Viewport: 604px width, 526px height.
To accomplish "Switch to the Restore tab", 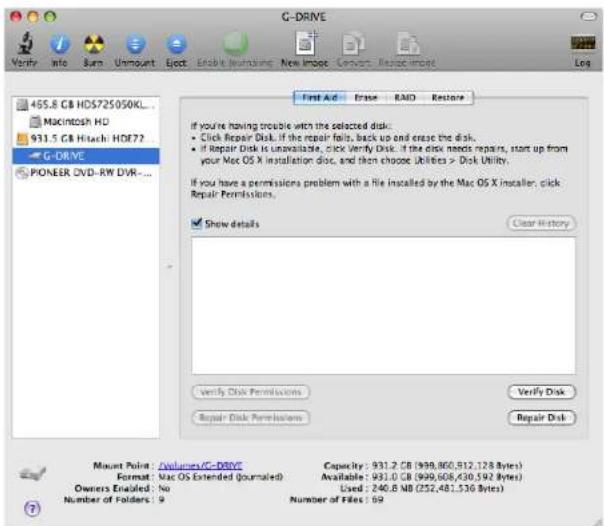I will coord(448,97).
